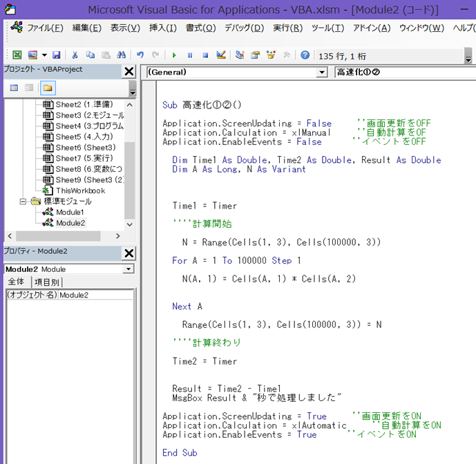Image resolution: width=476 pixels, height=464 pixels.
Task: Click the Cut scissors icon
Action: [75, 55]
